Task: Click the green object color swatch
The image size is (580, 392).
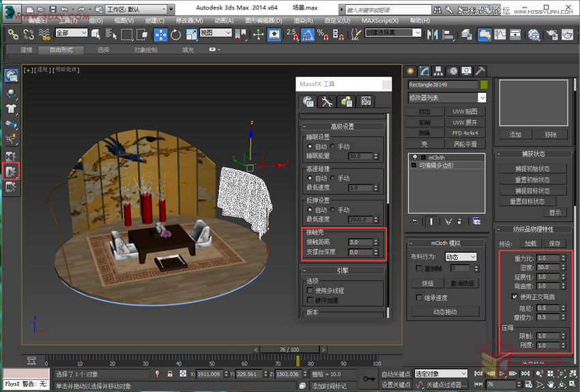Action: tap(484, 85)
